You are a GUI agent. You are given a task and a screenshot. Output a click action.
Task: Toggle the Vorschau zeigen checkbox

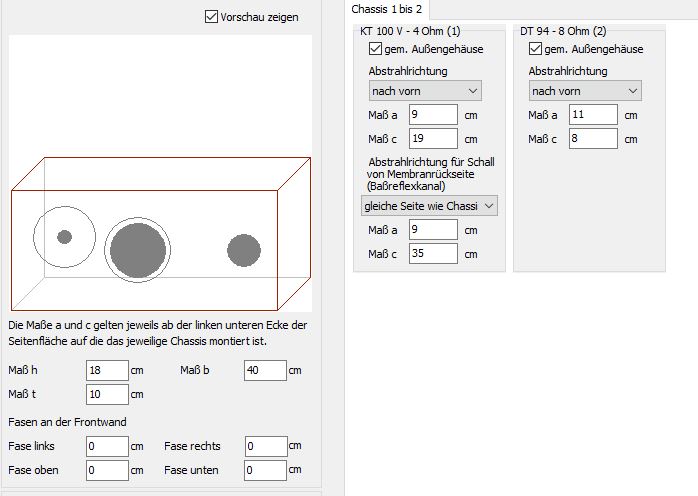[x=211, y=17]
